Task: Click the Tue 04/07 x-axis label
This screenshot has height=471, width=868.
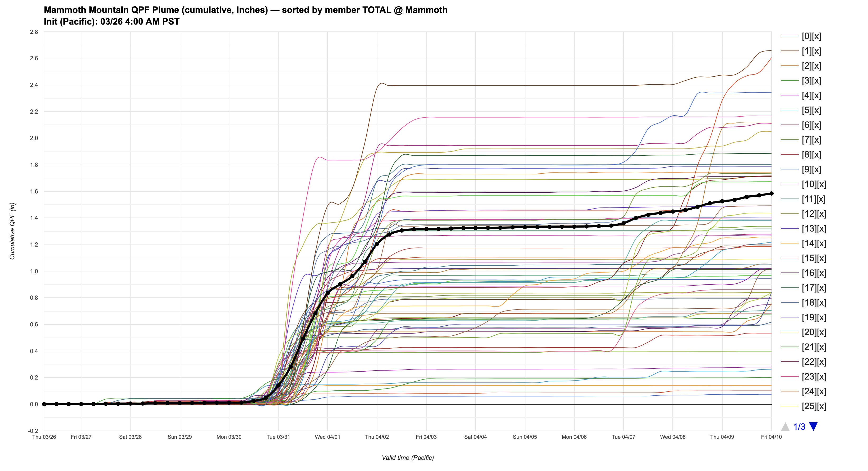Action: [623, 437]
